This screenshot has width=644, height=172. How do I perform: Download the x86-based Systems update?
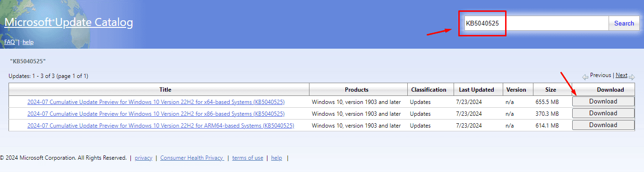[x=603, y=113]
